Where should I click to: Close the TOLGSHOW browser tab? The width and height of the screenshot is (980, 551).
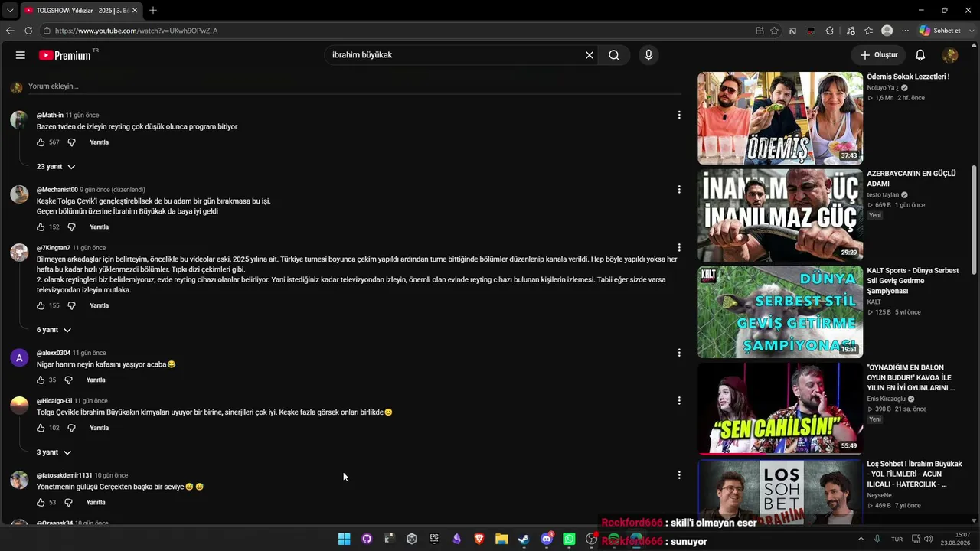pos(135,10)
